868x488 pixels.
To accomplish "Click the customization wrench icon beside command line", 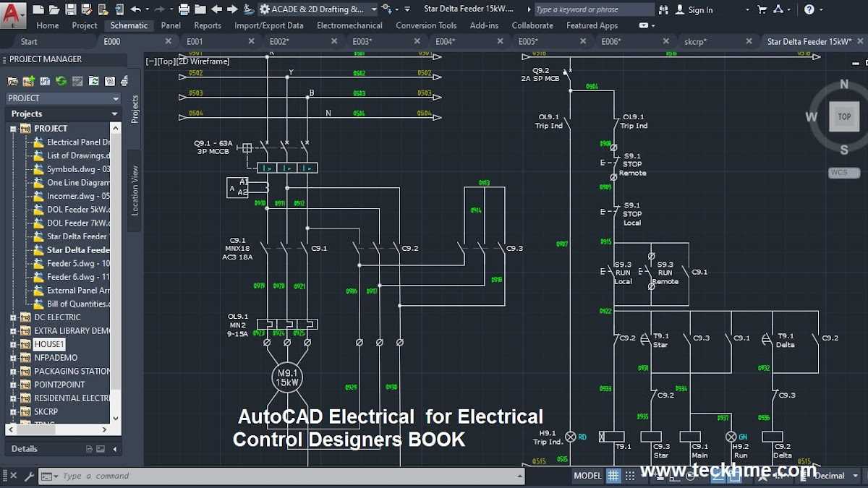I will pos(29,476).
